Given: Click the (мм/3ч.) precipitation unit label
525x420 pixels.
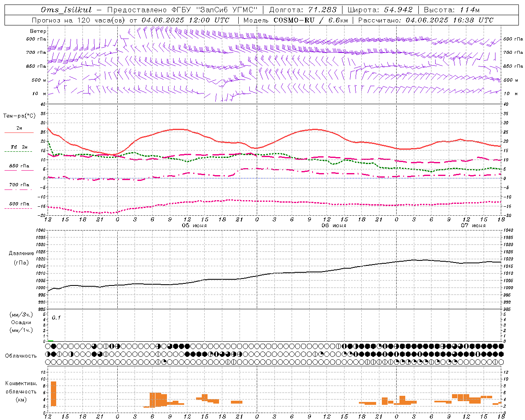Looking at the screenshot, I should (21, 315).
